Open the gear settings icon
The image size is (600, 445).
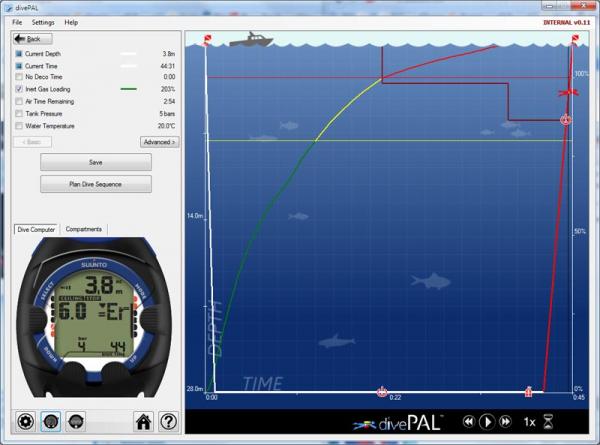coord(26,421)
